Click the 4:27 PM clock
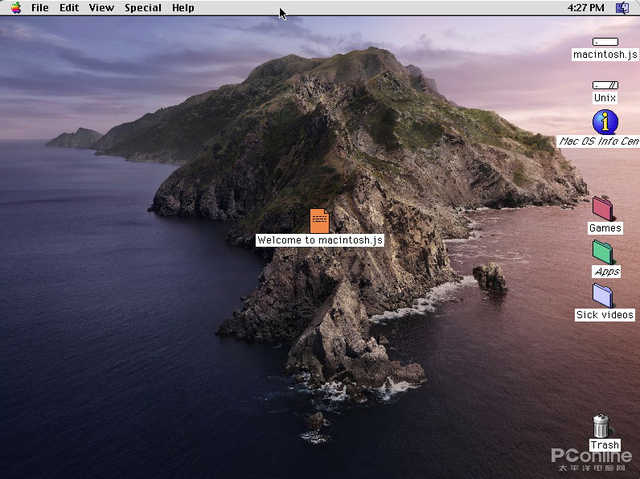The image size is (640, 479). click(586, 8)
